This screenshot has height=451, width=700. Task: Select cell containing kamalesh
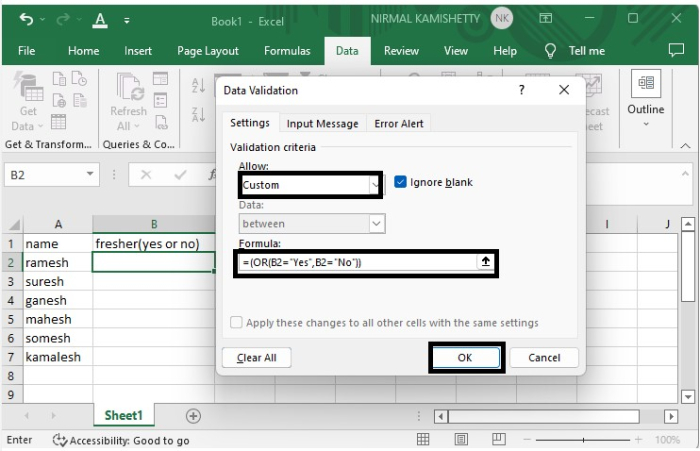[x=58, y=357]
